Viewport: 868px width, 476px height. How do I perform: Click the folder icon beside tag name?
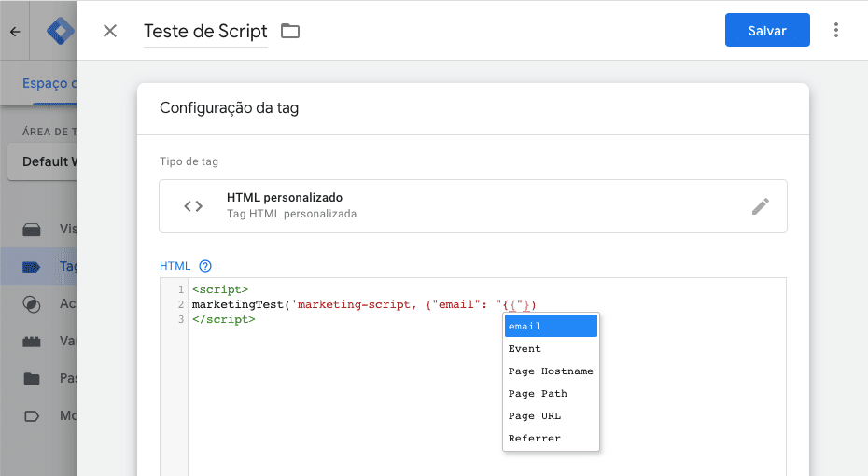[x=290, y=31]
